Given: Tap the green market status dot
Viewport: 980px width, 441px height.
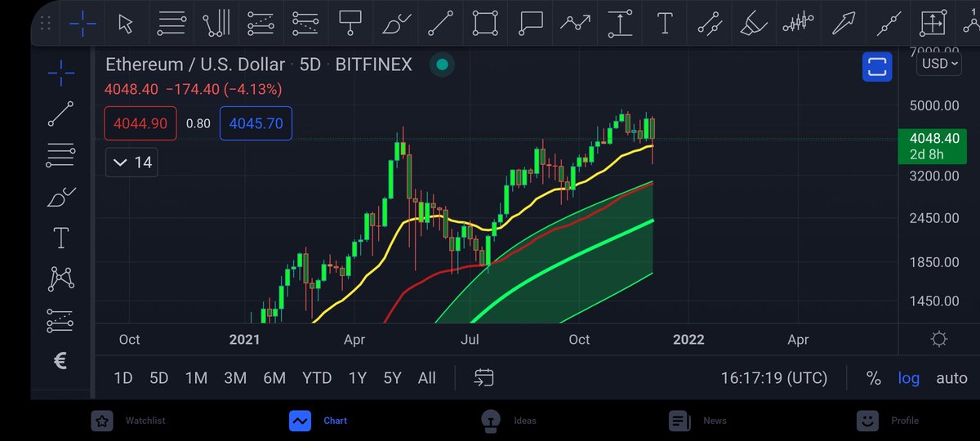Looking at the screenshot, I should click(442, 65).
